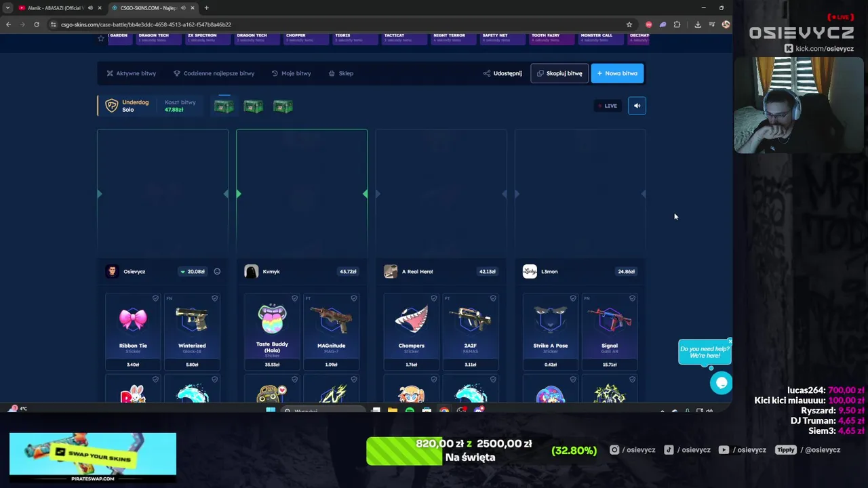Select the third green case icon
The width and height of the screenshot is (868, 488).
283,106
